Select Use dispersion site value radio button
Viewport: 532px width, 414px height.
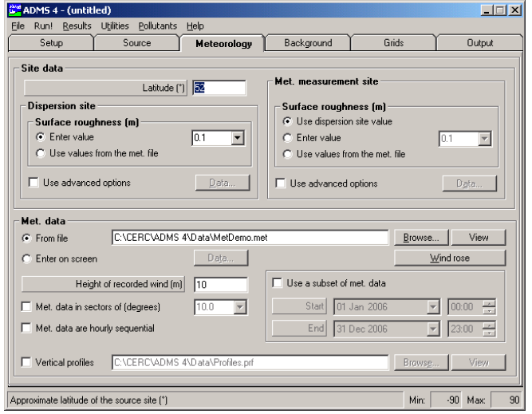pos(287,121)
